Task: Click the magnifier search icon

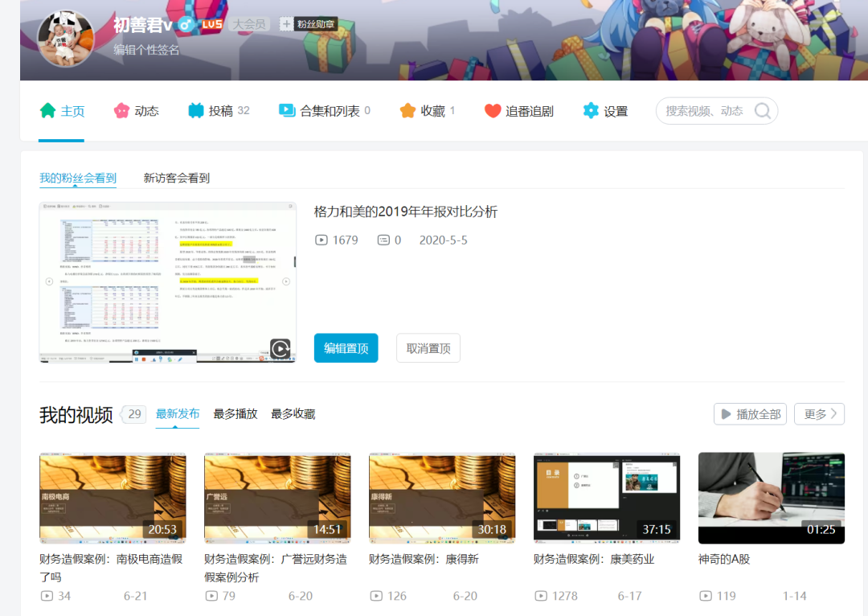Action: click(762, 111)
